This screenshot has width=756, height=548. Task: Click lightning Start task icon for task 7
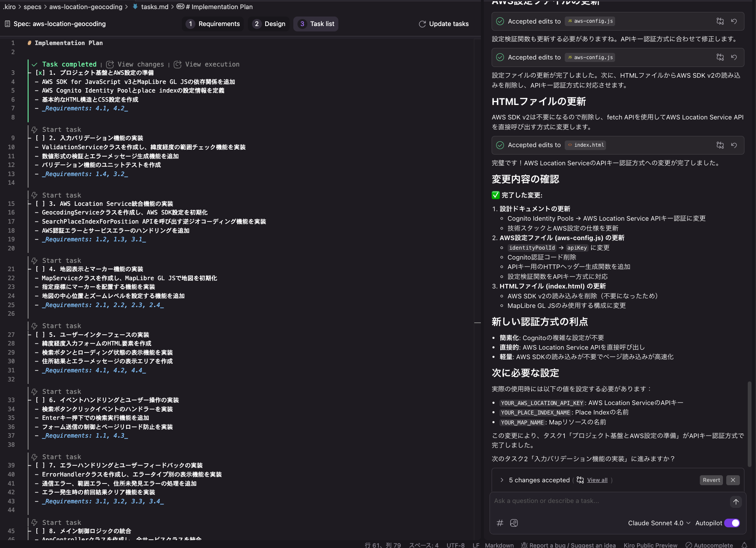[35, 457]
